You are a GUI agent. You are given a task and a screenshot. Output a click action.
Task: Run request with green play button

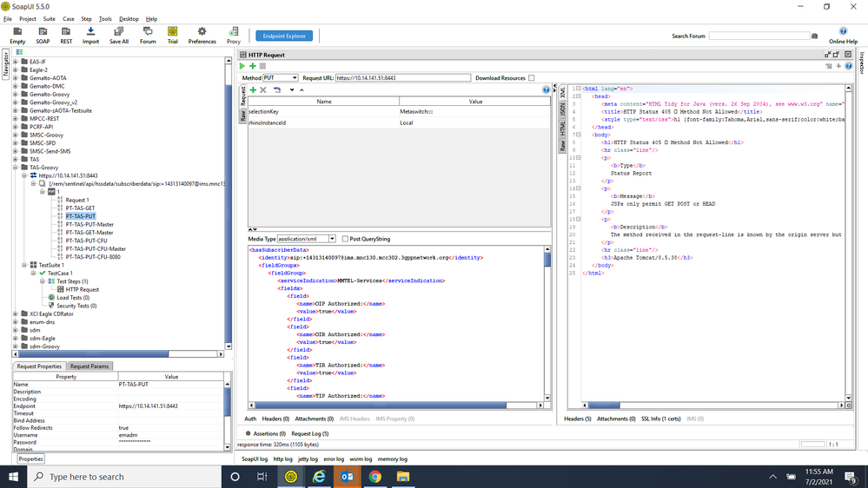point(242,66)
